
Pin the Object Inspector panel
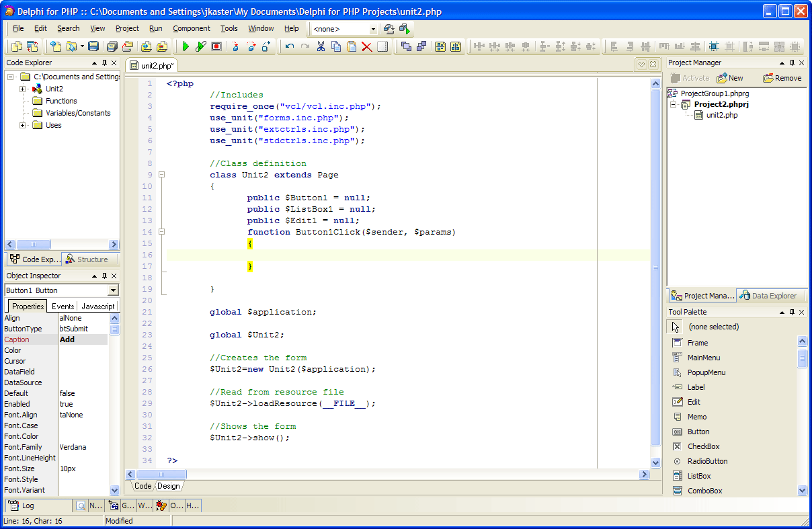[104, 276]
